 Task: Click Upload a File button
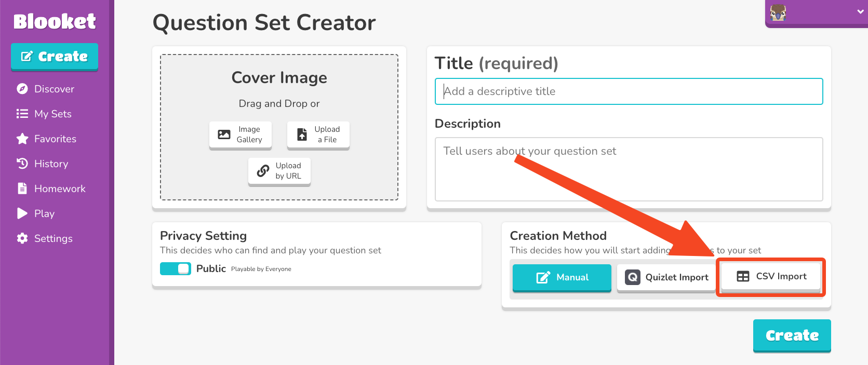318,135
